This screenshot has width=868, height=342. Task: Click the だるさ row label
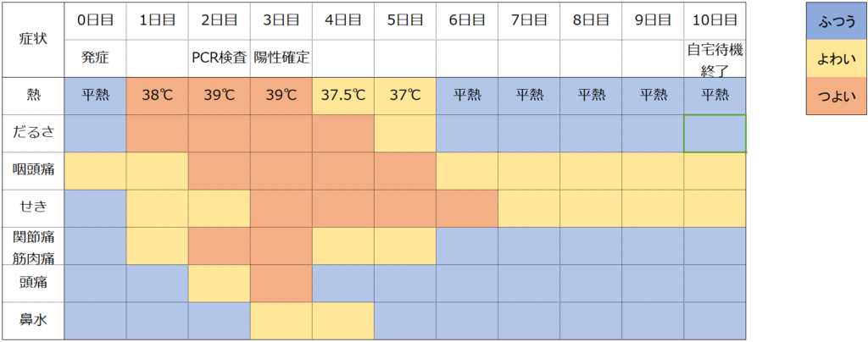tap(35, 133)
